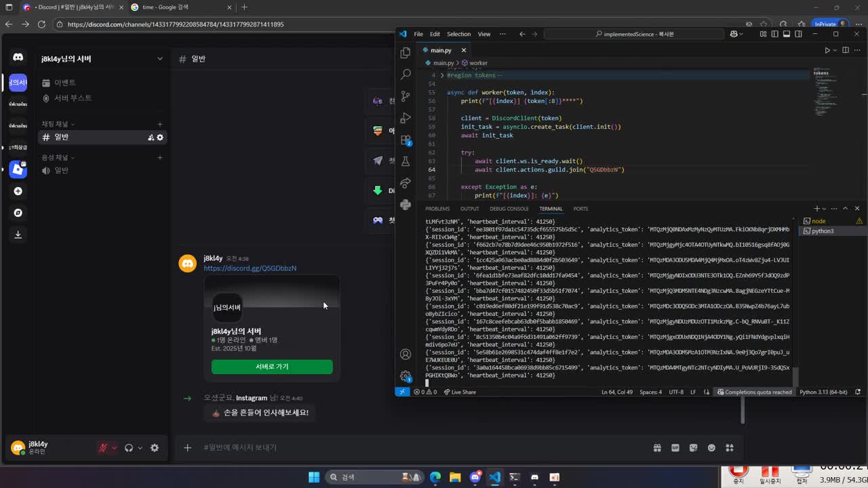868x488 pixels.
Task: Create a new channel under 음성 채널
Action: tap(160, 157)
